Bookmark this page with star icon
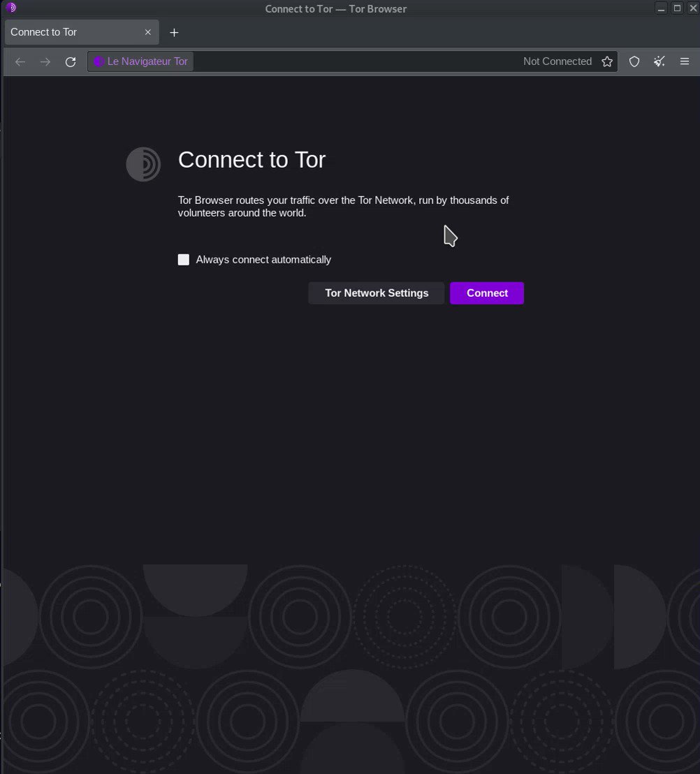The image size is (700, 774). pyautogui.click(x=607, y=61)
